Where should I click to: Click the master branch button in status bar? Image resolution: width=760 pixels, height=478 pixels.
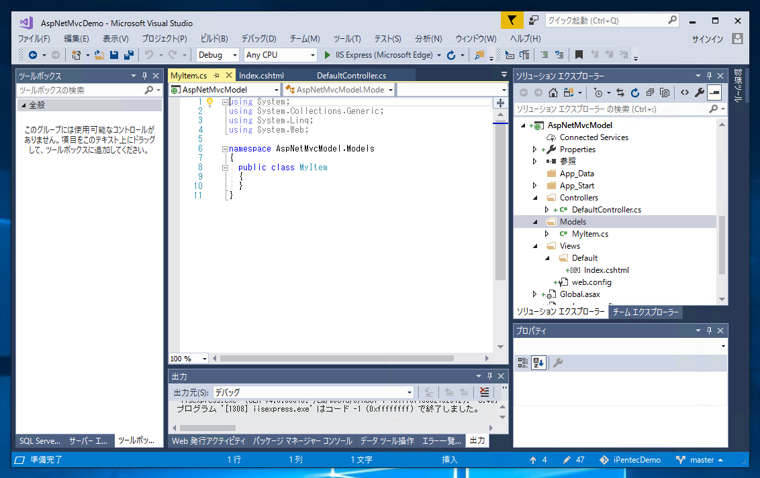(x=699, y=460)
